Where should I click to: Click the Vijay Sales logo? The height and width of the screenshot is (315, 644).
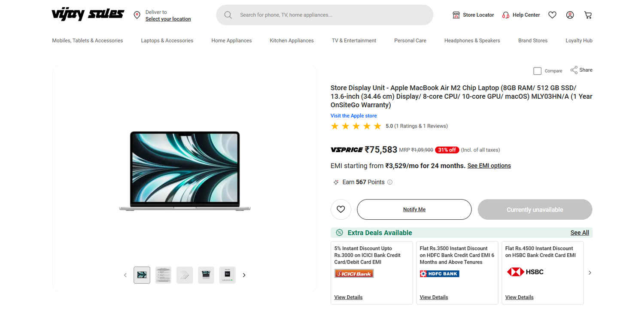coord(88,15)
